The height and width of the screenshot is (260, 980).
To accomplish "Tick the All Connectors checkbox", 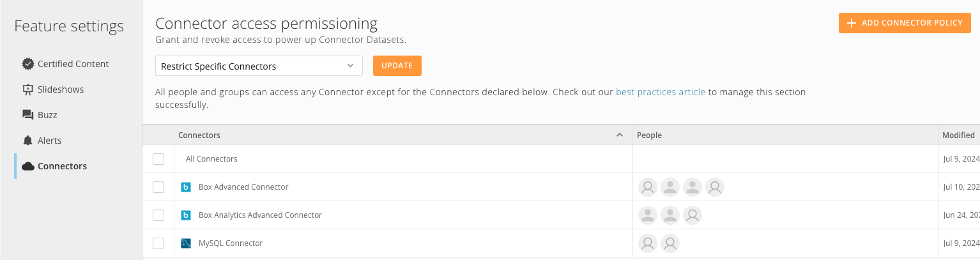I will 158,159.
